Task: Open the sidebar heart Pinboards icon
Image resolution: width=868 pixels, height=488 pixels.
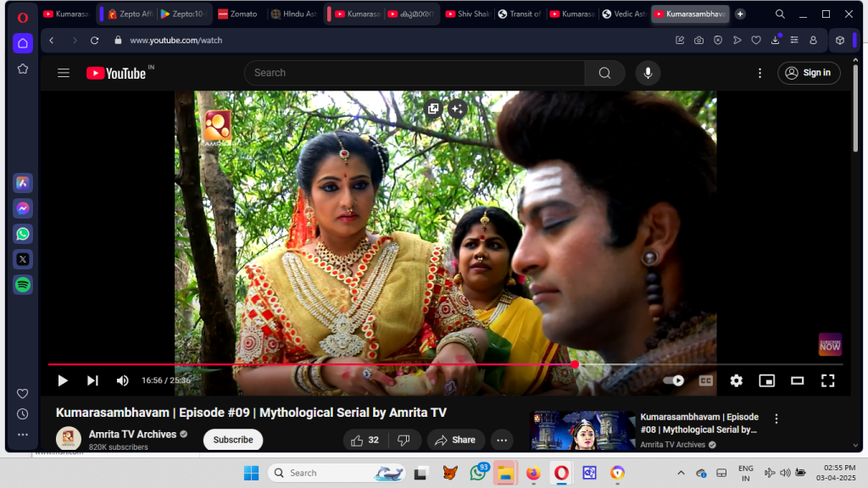Action: coord(23,393)
